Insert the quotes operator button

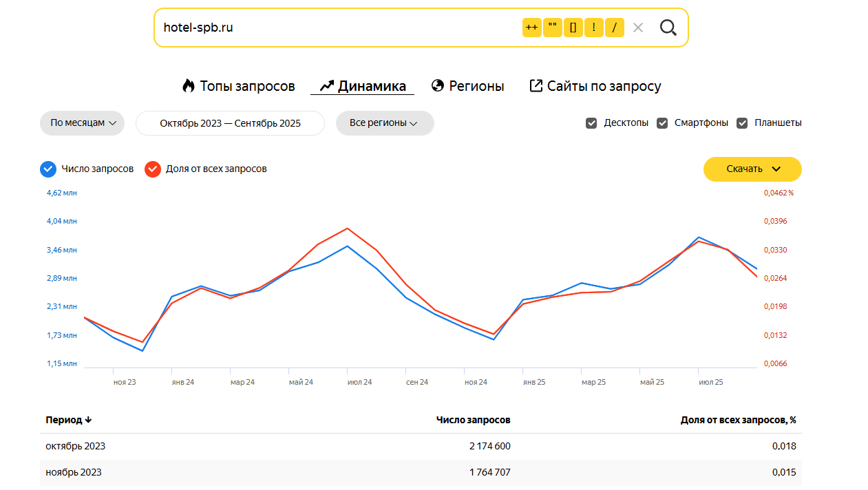point(553,28)
